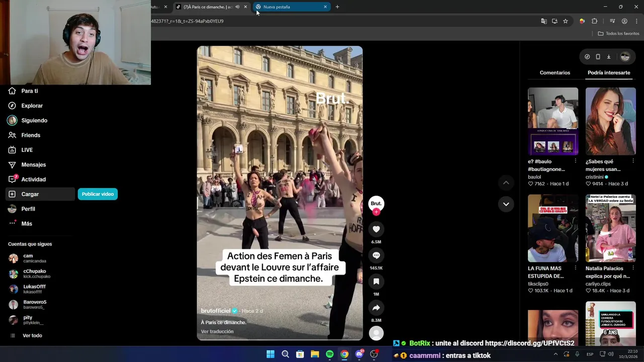The image size is (644, 362).
Task: Open the Chrome extensions puzzle icon
Action: tap(594, 21)
